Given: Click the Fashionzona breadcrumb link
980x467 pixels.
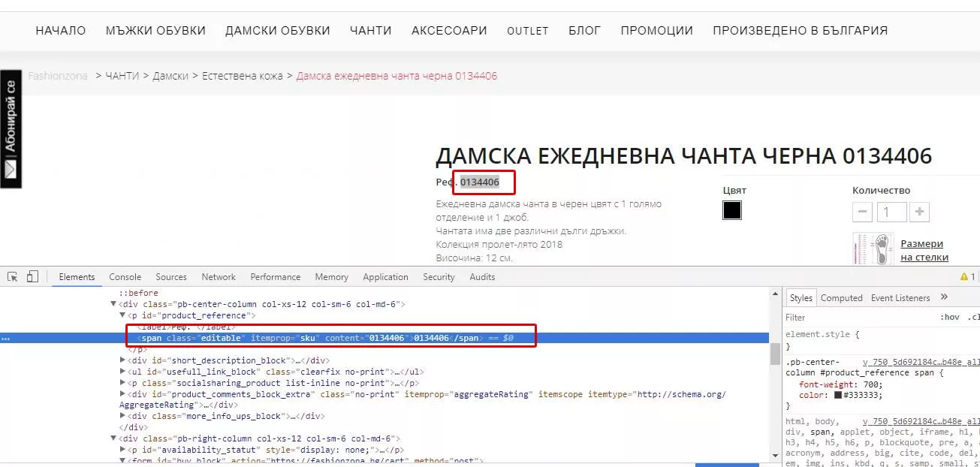Looking at the screenshot, I should 58,76.
